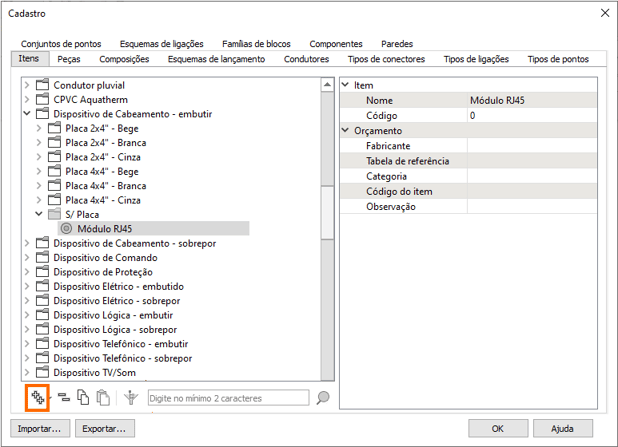Open the Esquemas de ligações tab

[x=161, y=44]
